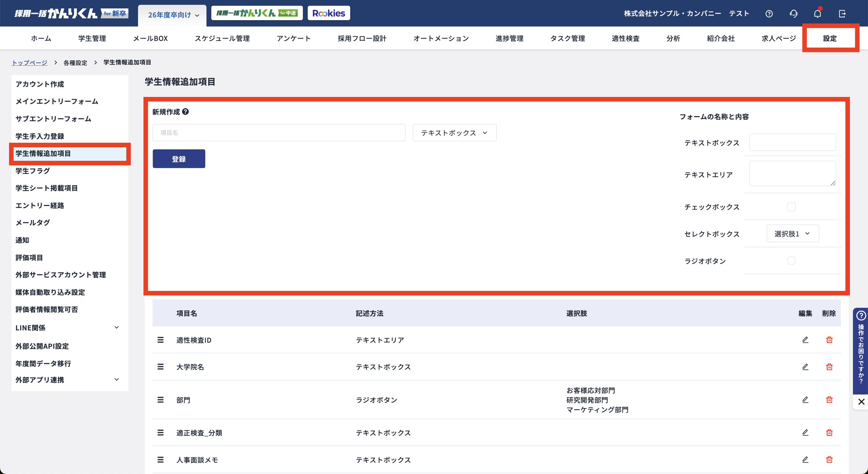Click the help icon beside 新規作成
Screen dimensions: 868x474
(185, 112)
